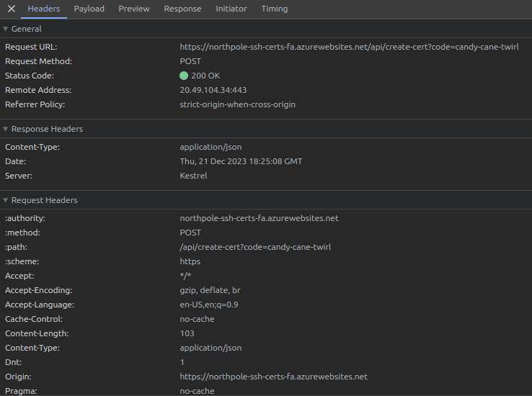Switch to the Payload tab
The image size is (532, 396).
pyautogui.click(x=89, y=9)
